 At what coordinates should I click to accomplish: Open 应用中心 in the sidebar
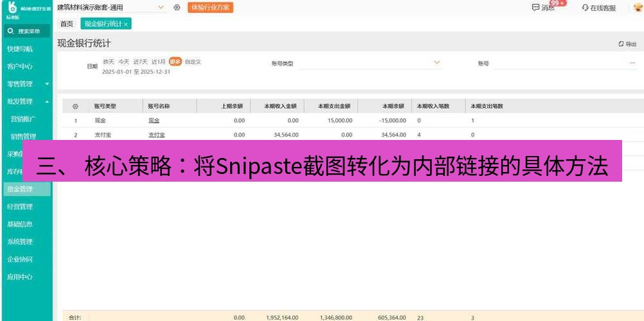coord(20,277)
